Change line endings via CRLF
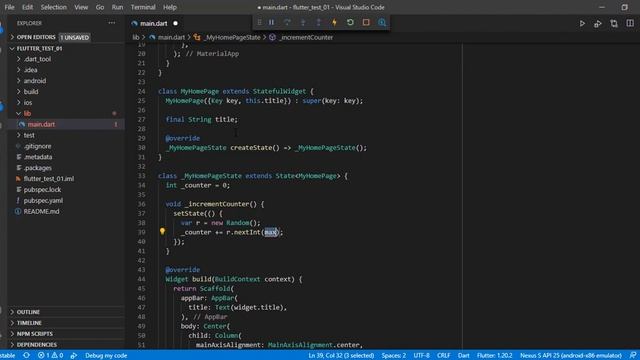Screen dimensions: 640x360 (x=443, y=356)
